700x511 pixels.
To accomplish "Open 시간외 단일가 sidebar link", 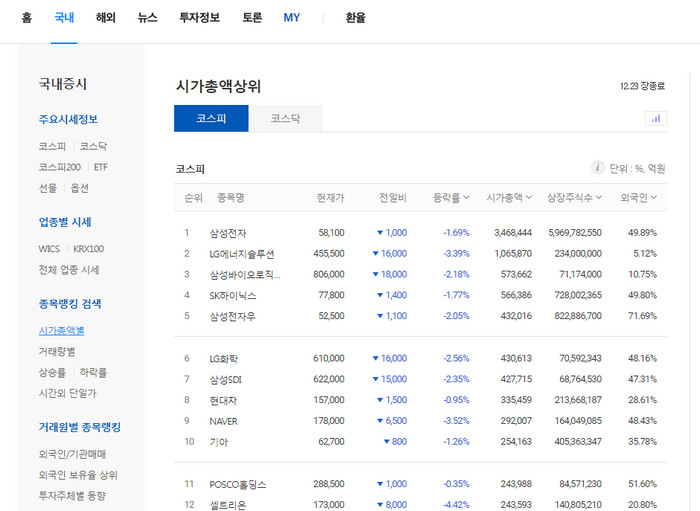I will [x=67, y=393].
